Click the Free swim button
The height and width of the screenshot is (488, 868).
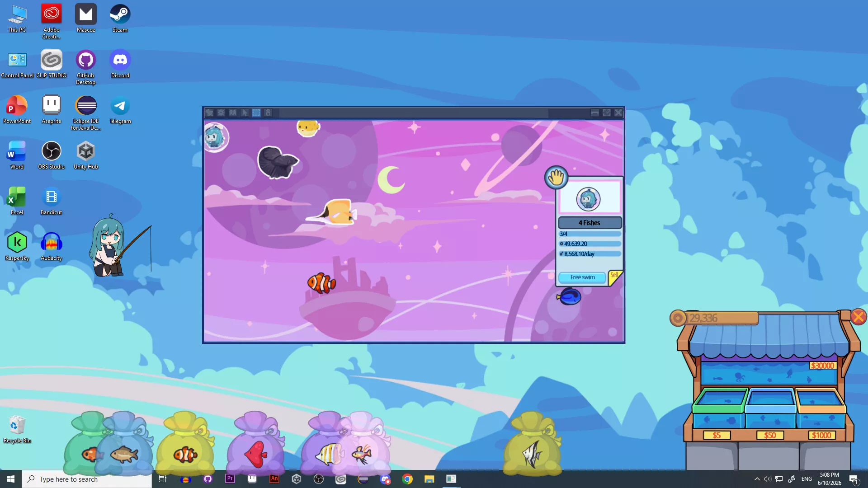click(x=582, y=277)
